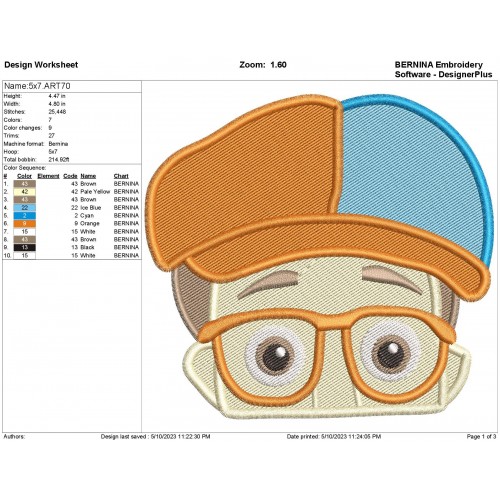Click the Width value "4.80 in"

[57, 104]
